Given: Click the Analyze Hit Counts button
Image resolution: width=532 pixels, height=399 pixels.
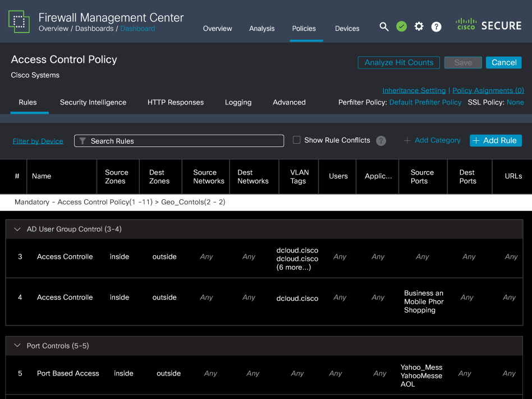Looking at the screenshot, I should pyautogui.click(x=398, y=62).
